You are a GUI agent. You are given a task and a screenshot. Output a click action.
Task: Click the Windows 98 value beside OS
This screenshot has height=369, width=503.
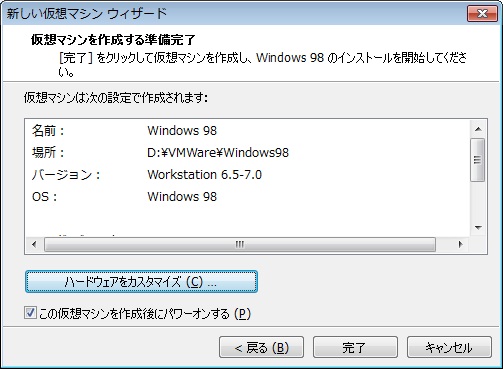(182, 197)
